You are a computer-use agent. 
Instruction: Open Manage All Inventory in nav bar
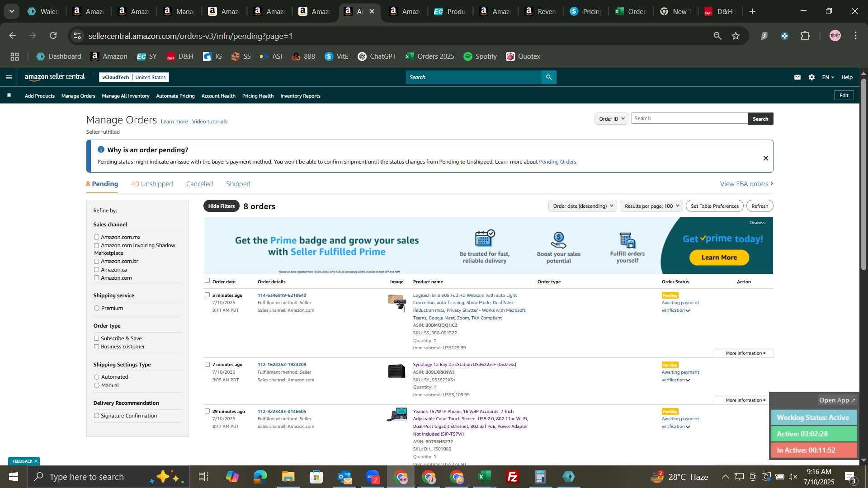[126, 96]
